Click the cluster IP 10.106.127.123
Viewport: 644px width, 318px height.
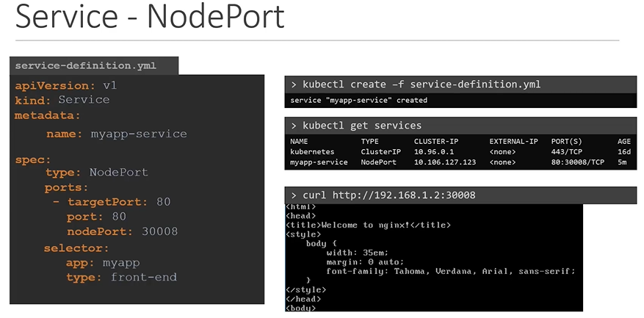click(445, 162)
